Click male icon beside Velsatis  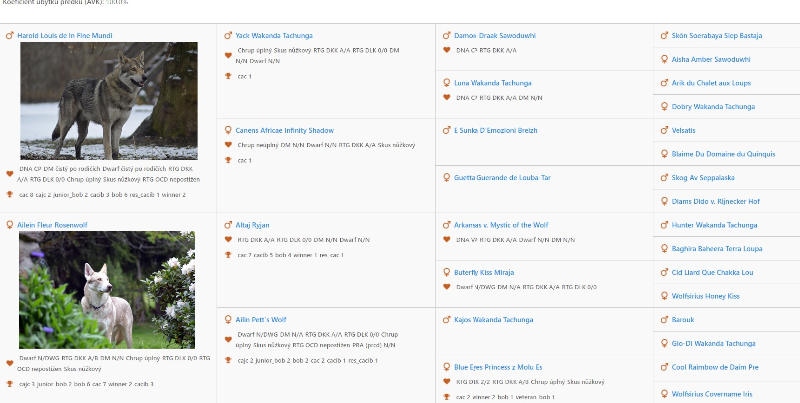(x=664, y=130)
